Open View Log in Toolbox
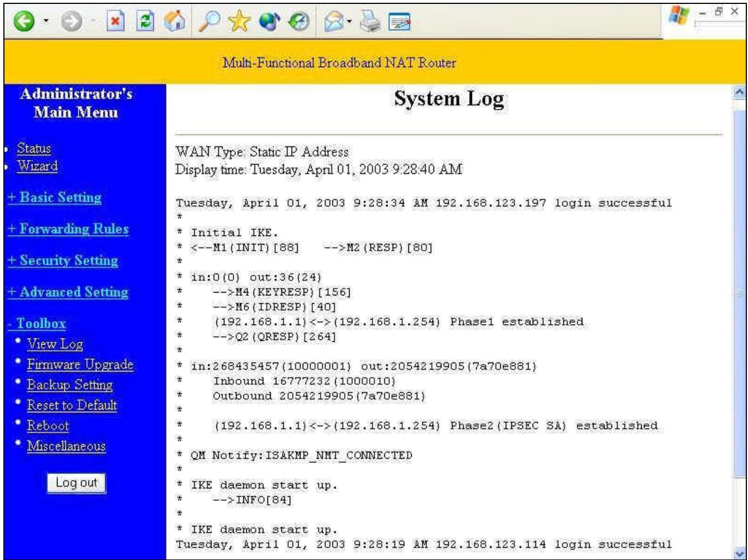748x560 pixels. click(55, 344)
